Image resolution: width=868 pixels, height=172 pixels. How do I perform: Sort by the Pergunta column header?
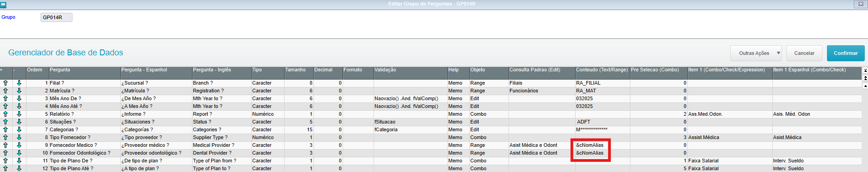[84, 70]
